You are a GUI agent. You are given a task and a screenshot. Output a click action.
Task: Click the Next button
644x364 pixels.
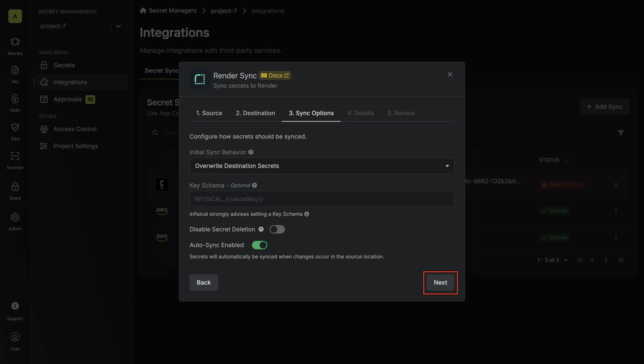pos(440,282)
